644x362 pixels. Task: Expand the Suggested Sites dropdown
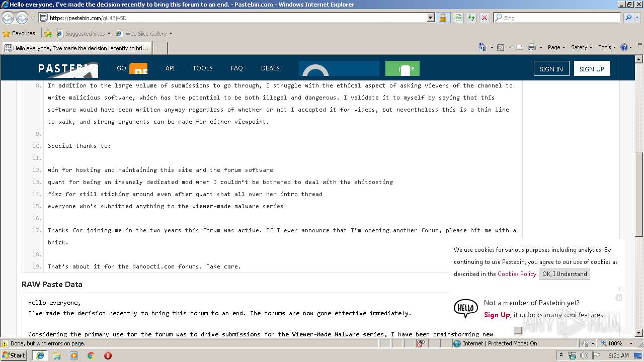[109, 34]
